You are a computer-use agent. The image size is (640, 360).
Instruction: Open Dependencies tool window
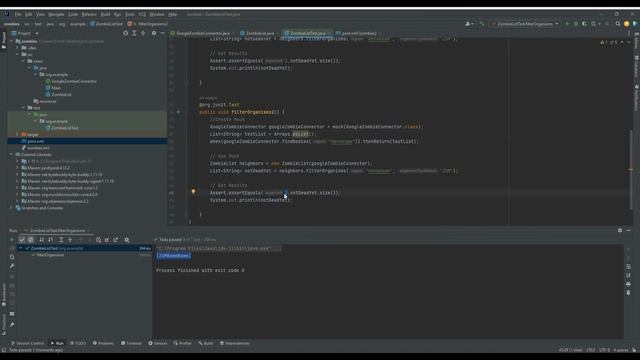[235, 343]
